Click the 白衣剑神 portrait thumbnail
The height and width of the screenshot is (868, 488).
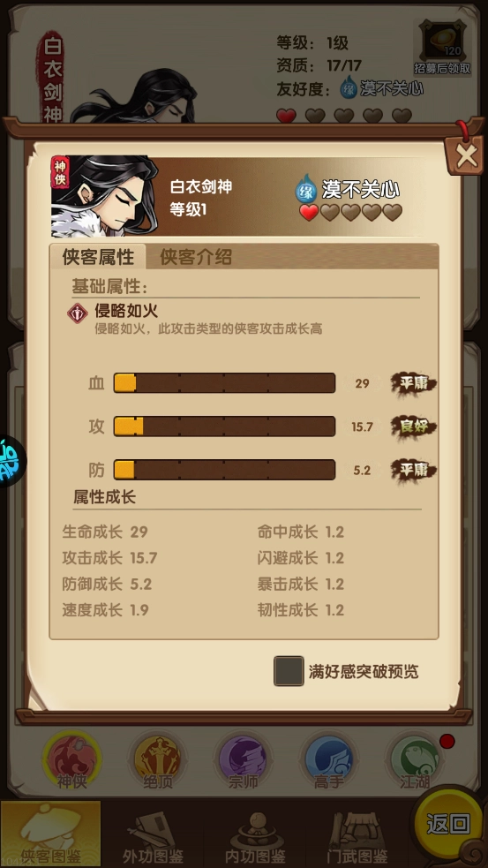(x=105, y=196)
